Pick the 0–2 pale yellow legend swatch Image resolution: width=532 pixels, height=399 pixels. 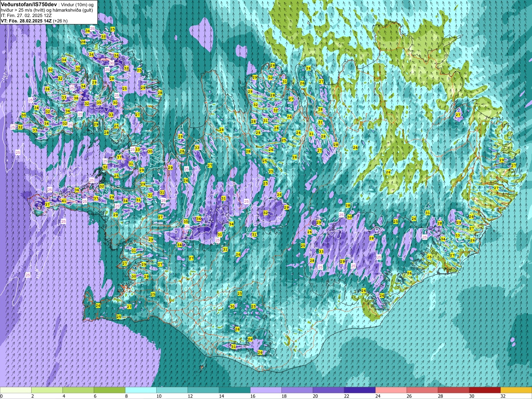[16, 390]
